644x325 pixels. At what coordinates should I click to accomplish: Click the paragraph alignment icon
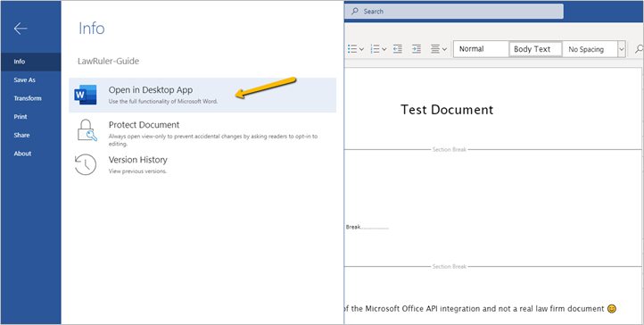pyautogui.click(x=435, y=49)
